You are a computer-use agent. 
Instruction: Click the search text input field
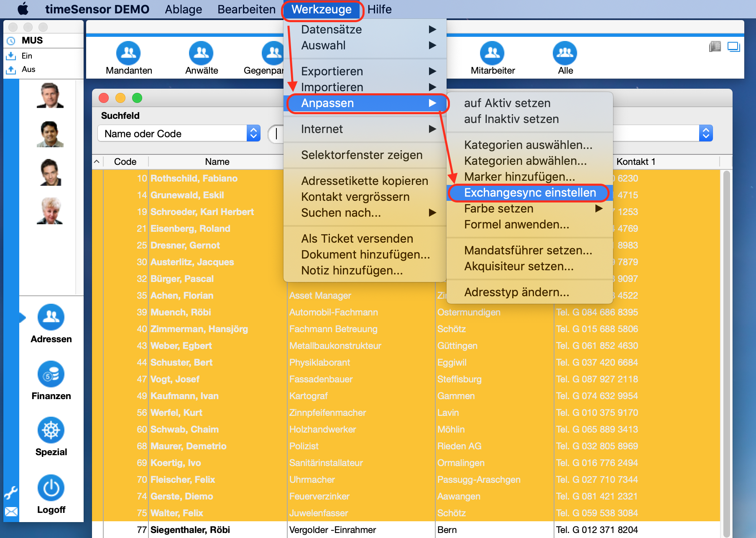276,133
